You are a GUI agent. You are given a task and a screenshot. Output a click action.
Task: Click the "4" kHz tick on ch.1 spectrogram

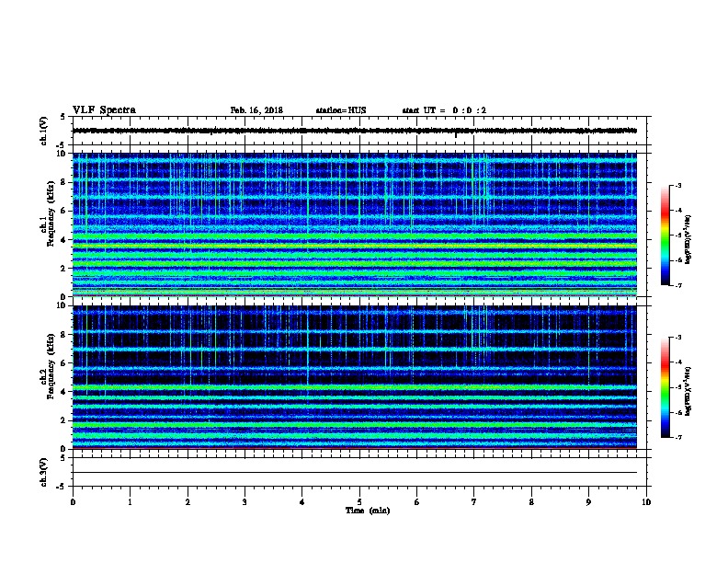63,240
